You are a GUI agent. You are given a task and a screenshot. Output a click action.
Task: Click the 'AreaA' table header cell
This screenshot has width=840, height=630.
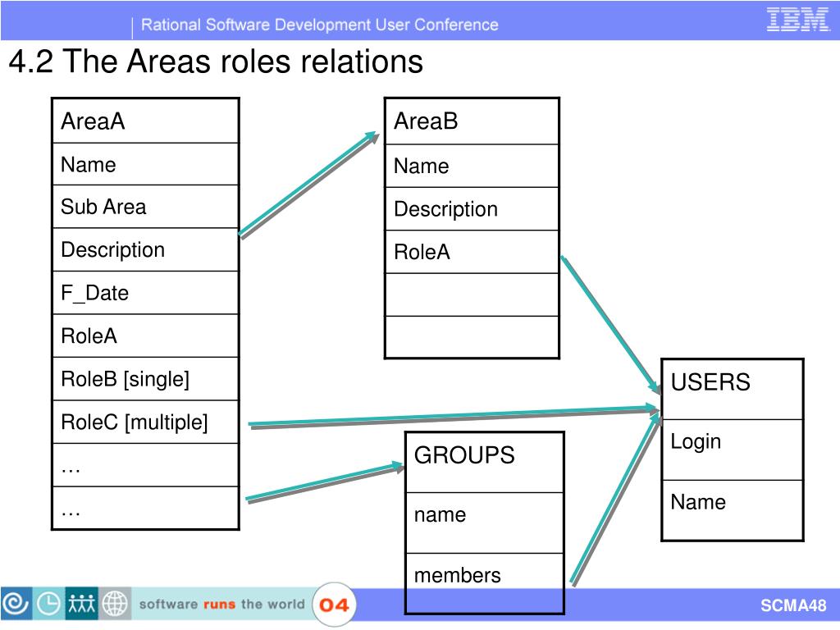tap(145, 121)
